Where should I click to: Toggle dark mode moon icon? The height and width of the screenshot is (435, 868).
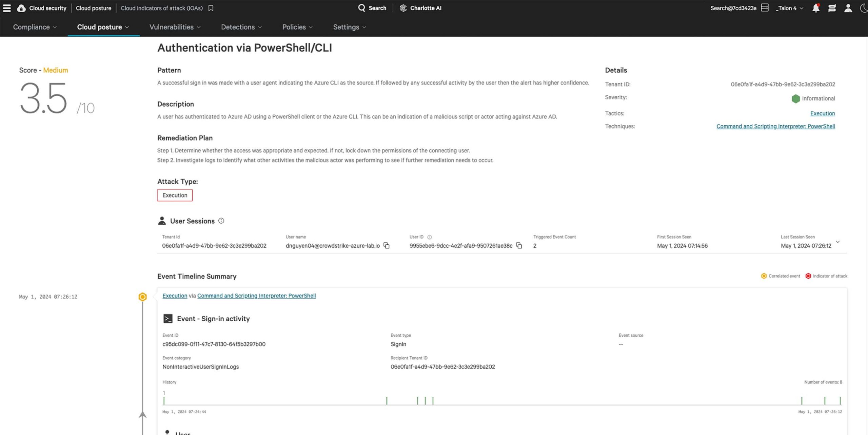864,8
